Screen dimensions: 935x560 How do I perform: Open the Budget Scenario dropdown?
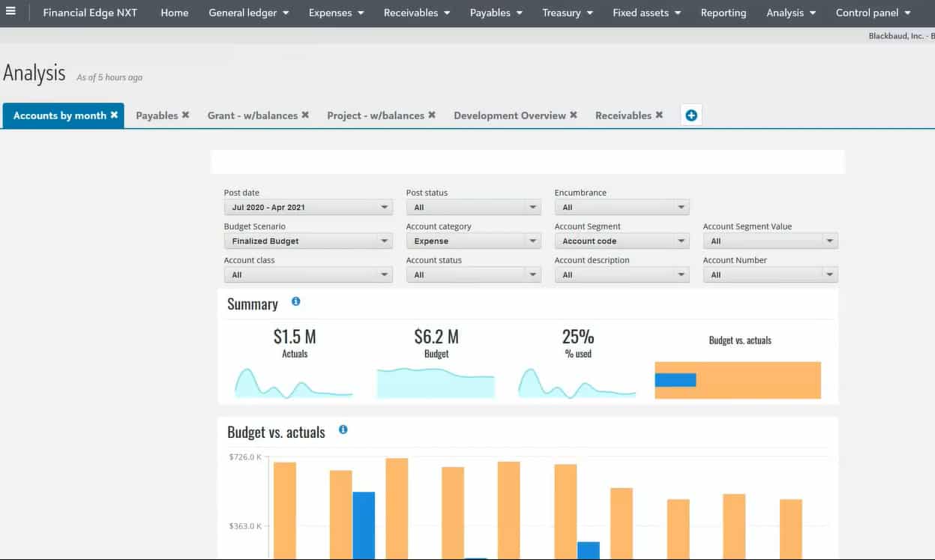[x=307, y=241]
